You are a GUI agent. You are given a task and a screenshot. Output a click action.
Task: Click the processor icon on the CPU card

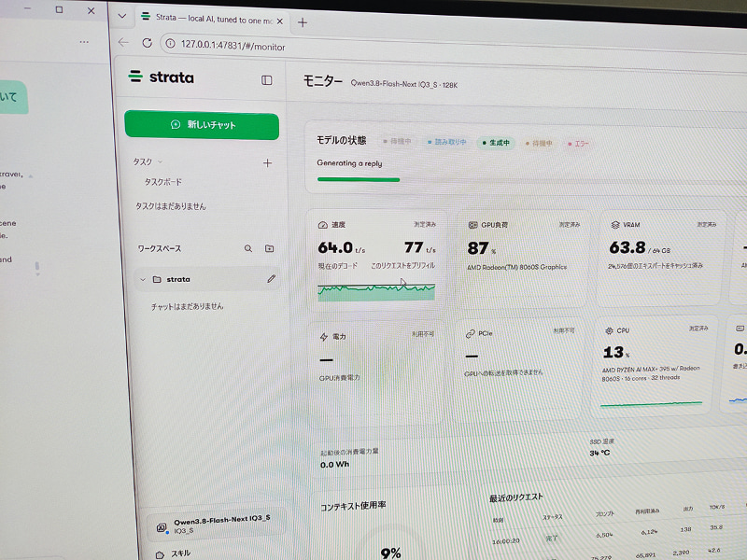pos(609,330)
